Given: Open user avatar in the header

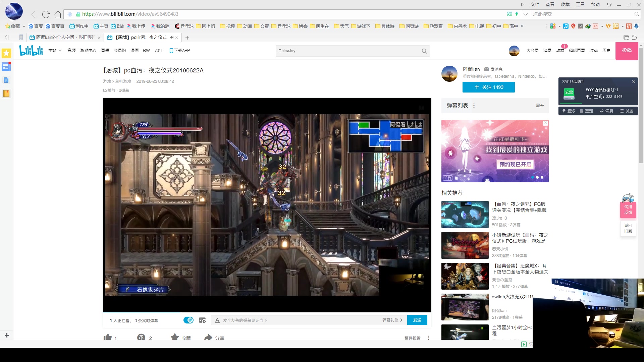Looking at the screenshot, I should pos(514,51).
